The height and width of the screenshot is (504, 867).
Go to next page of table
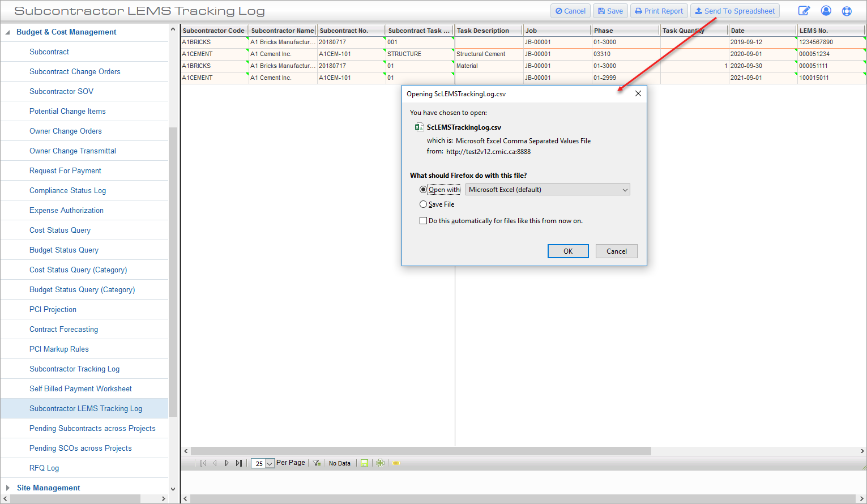tap(227, 463)
